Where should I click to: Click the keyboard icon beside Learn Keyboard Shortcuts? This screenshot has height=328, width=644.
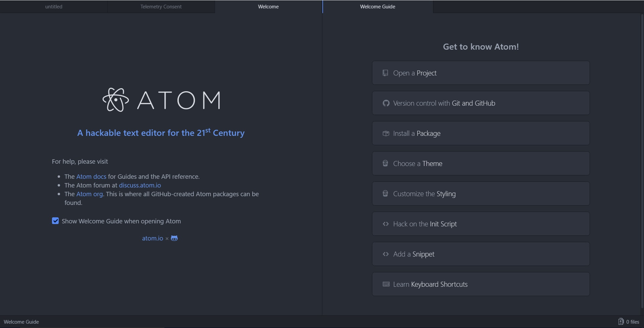coord(386,284)
